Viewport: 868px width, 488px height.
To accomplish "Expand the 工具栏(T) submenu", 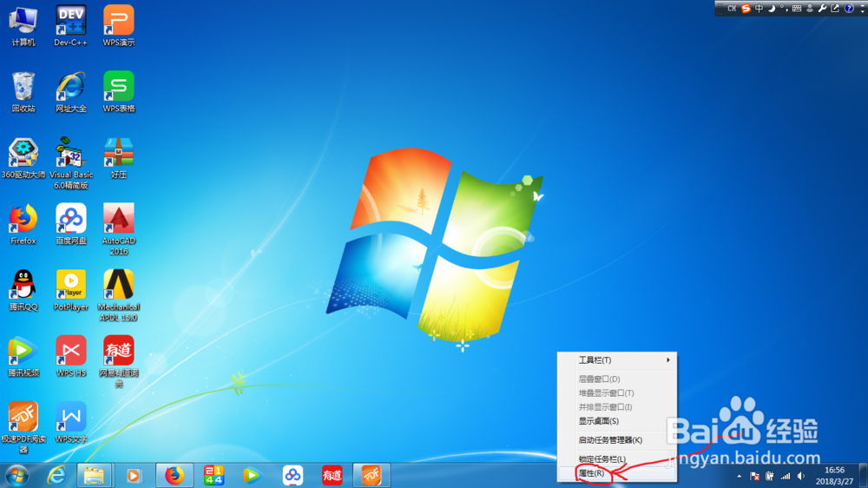I will pyautogui.click(x=616, y=360).
